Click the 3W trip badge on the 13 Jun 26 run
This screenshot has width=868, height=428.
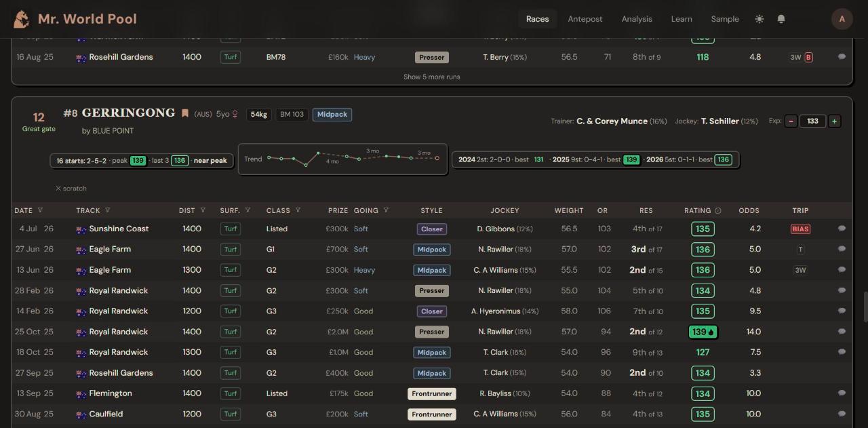pos(800,270)
